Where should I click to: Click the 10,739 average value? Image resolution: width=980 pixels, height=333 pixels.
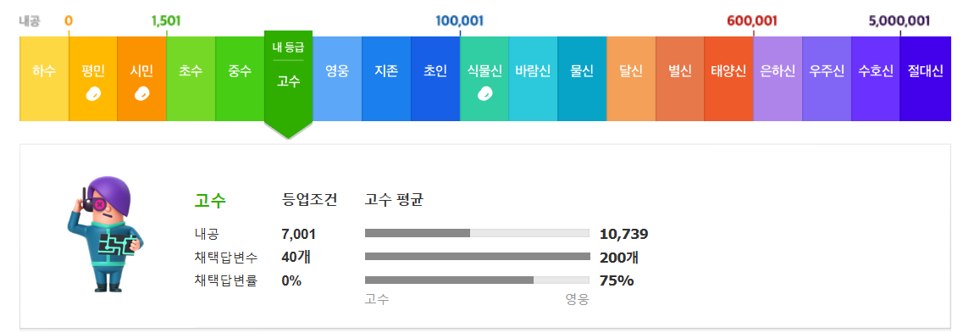[623, 235]
